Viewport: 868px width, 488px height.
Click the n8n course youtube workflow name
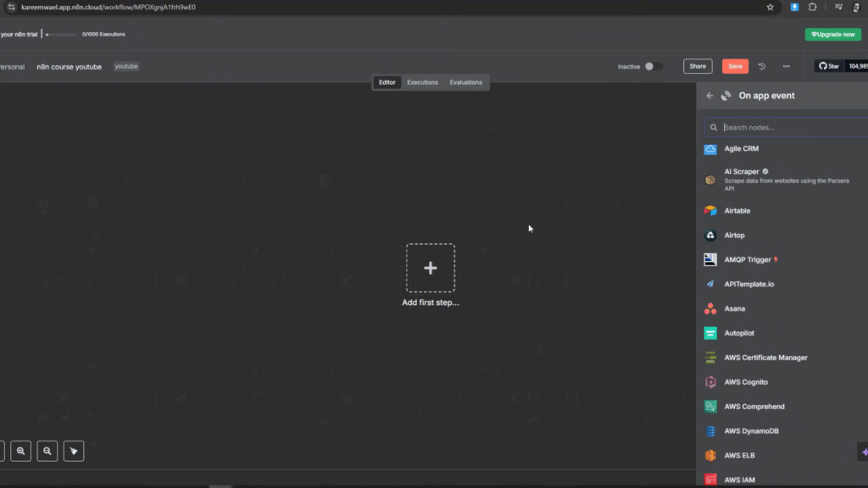point(70,67)
